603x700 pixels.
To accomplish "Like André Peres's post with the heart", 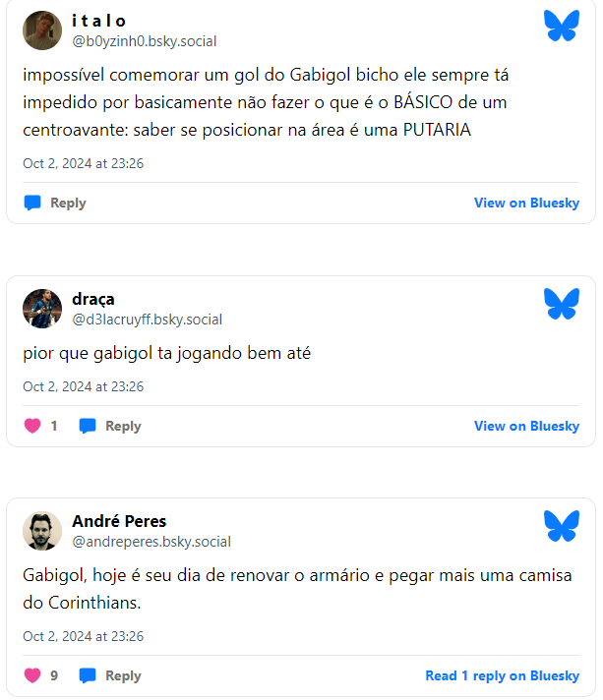I will (32, 675).
